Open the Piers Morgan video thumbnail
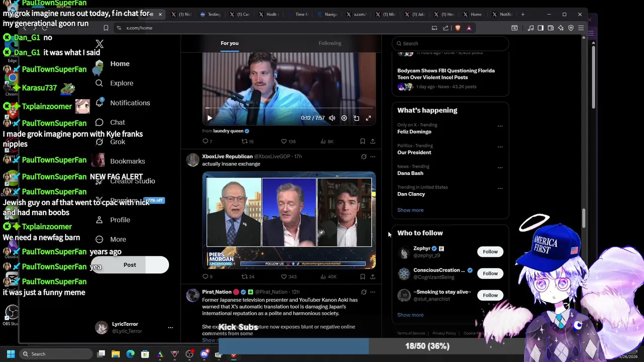This screenshot has width=644, height=362. click(x=289, y=220)
